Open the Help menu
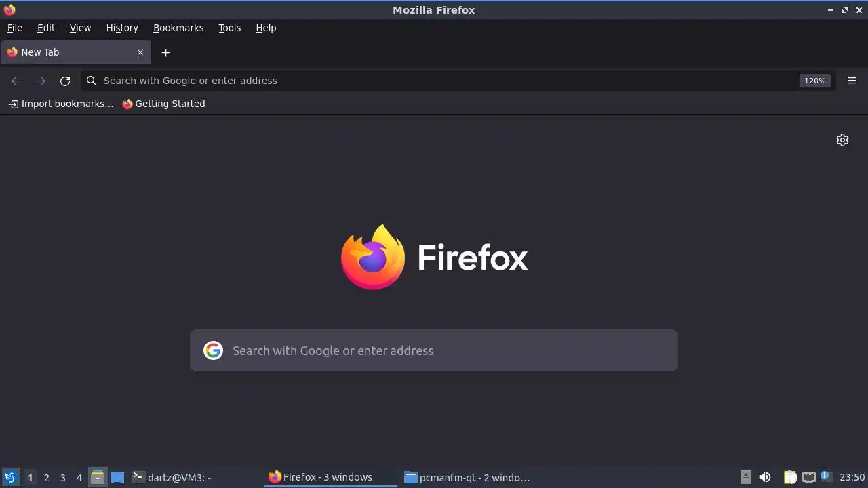This screenshot has height=488, width=868. pyautogui.click(x=266, y=28)
